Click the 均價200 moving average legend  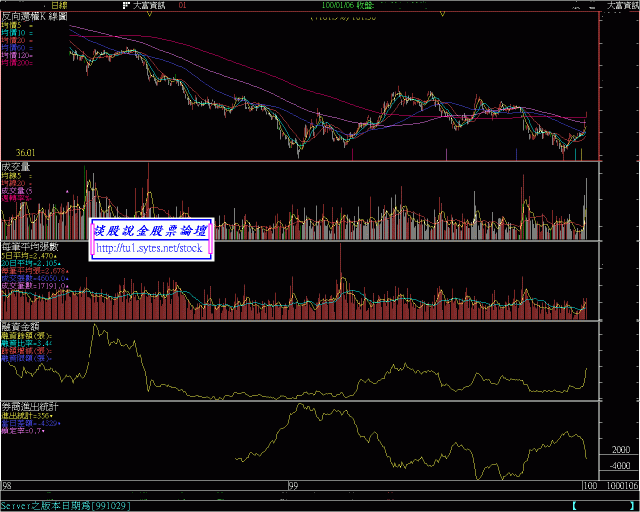[x=17, y=62]
